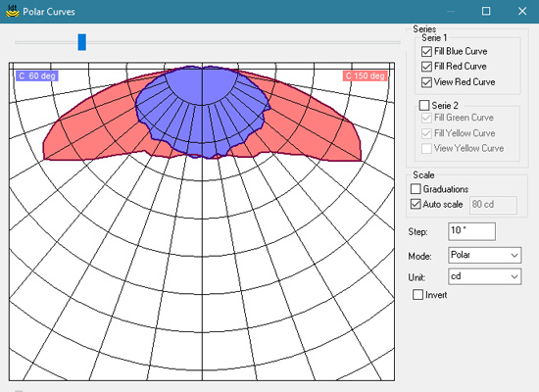Tick the Invert checkbox
Viewport: 539px width, 392px height.
click(417, 295)
